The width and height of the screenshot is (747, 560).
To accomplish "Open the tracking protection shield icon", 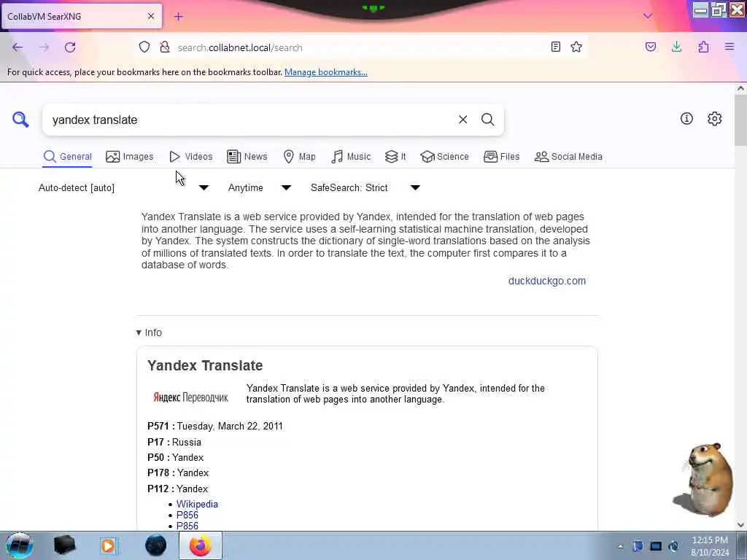I will pyautogui.click(x=144, y=47).
